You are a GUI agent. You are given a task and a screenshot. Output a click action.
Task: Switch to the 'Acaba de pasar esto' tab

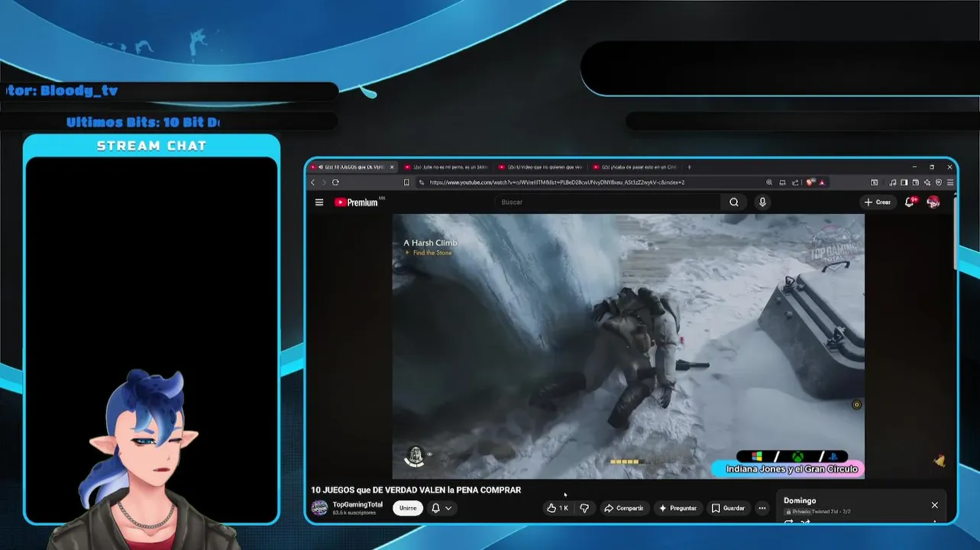point(636,167)
